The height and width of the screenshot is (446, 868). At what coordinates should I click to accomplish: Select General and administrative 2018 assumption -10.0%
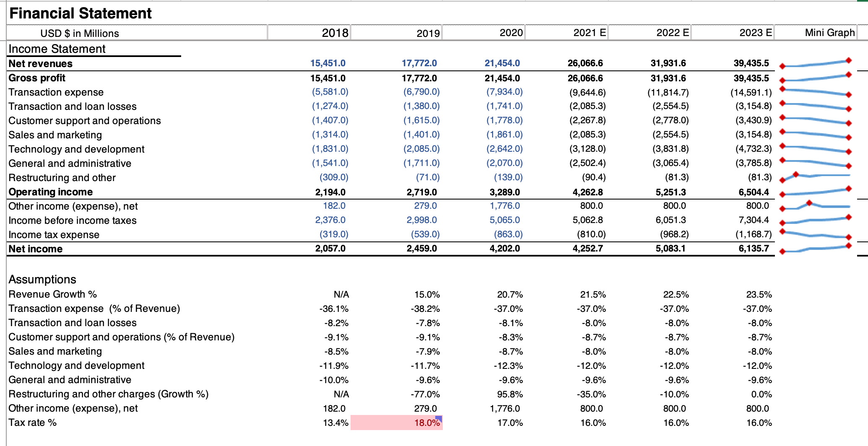click(334, 380)
